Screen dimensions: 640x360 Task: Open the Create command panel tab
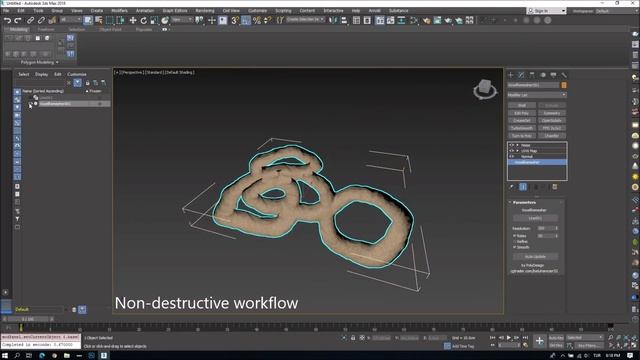pyautogui.click(x=511, y=75)
